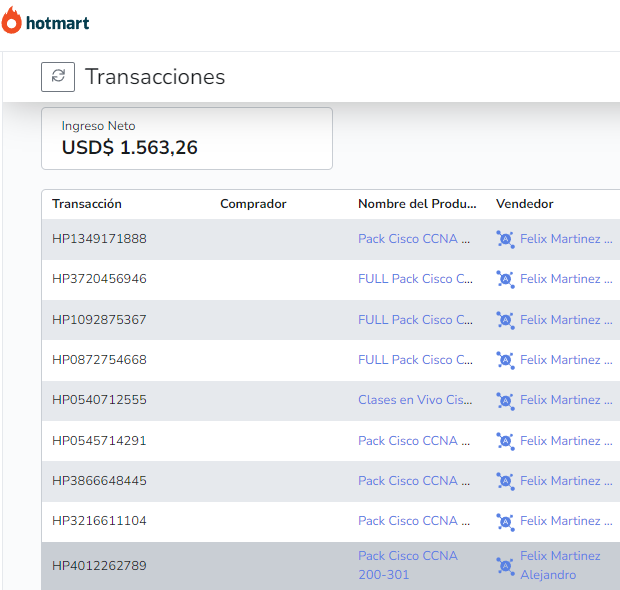This screenshot has width=620, height=590.
Task: Click vendor affiliate icon in HP0540712555 row
Action: (505, 401)
